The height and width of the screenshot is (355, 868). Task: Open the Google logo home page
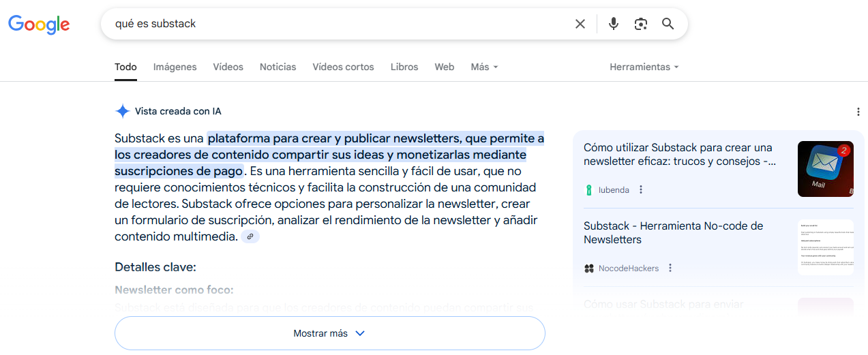pyautogui.click(x=39, y=25)
